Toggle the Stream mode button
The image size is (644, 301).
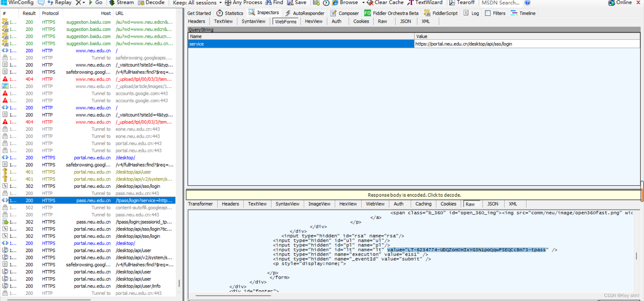click(121, 3)
